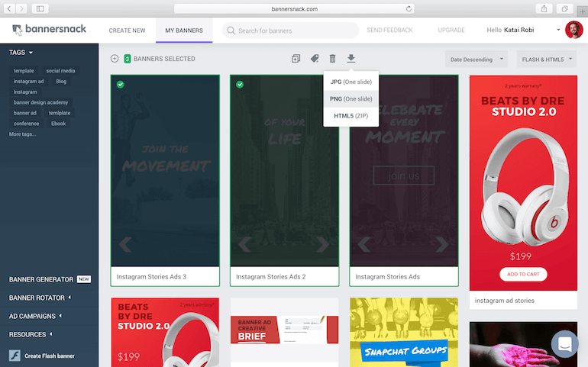Choose HTML5 (ZIP) download option
Viewport: 588px width, 367px height.
(351, 116)
